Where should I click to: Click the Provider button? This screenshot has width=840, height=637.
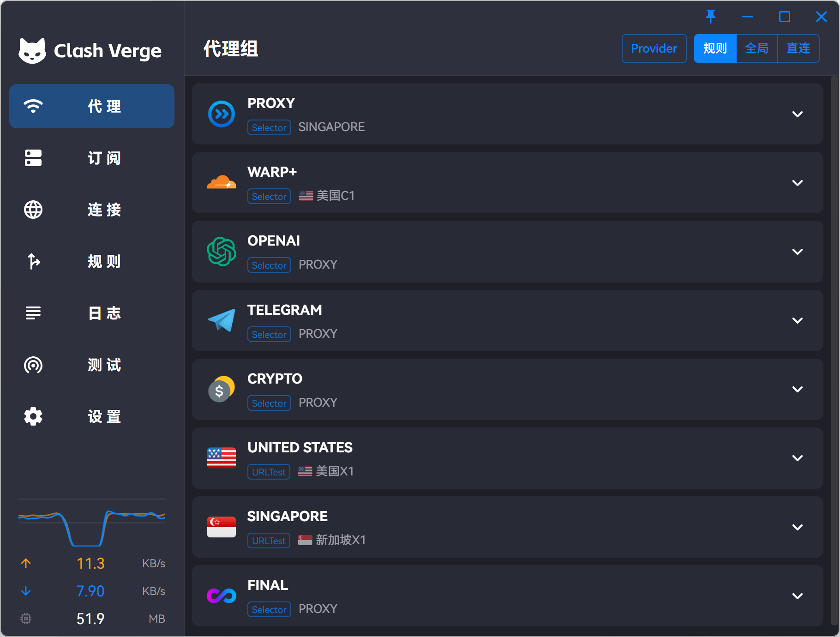pyautogui.click(x=654, y=48)
